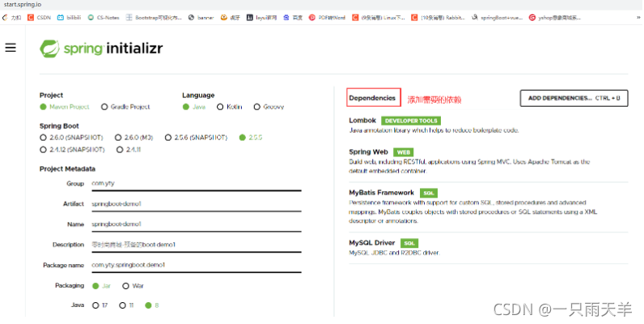Open the springBoot+vue bookmark

point(497,18)
